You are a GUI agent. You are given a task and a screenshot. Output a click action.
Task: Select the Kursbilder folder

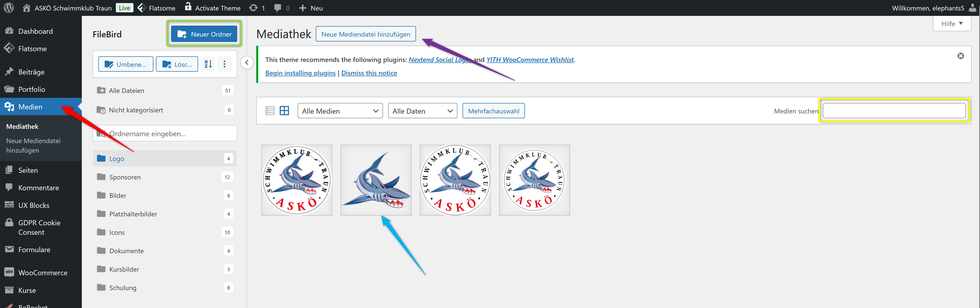pos(165,269)
